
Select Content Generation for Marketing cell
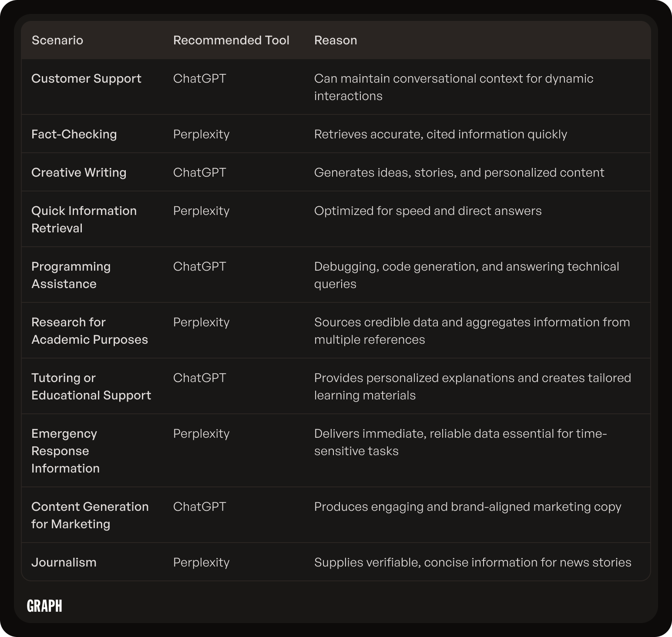[x=90, y=515]
